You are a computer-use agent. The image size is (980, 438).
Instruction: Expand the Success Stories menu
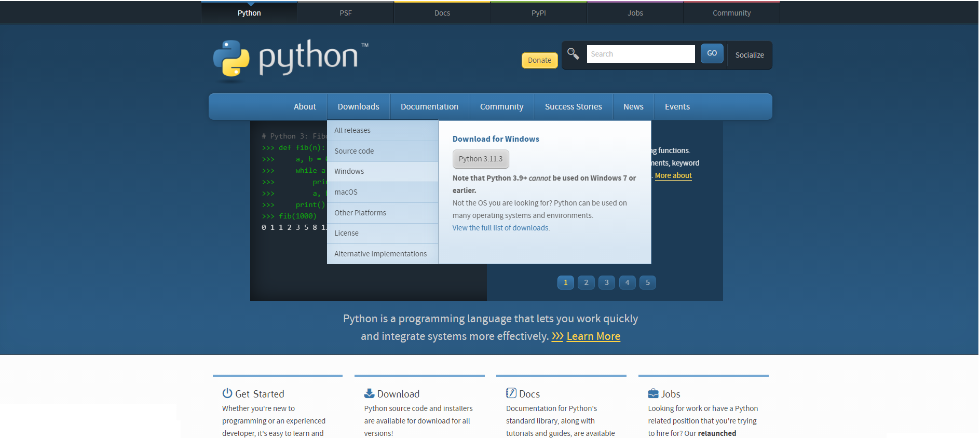click(574, 106)
